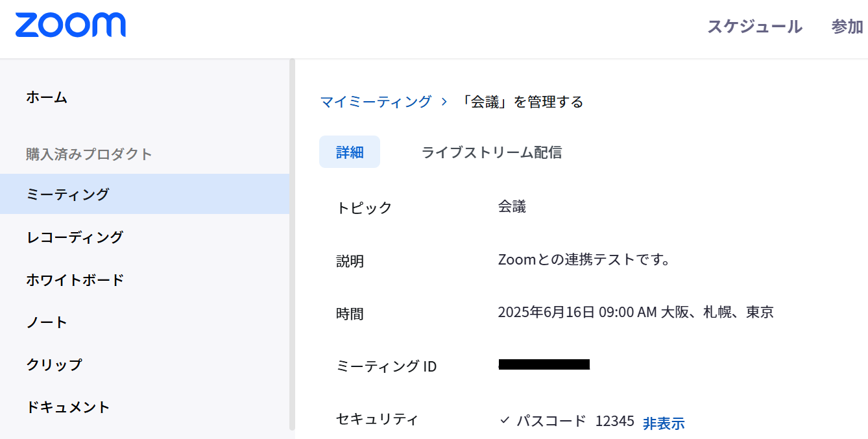Screen dimensions: 868x439
Task: Click the checkmark beside パスコード
Action: (505, 420)
